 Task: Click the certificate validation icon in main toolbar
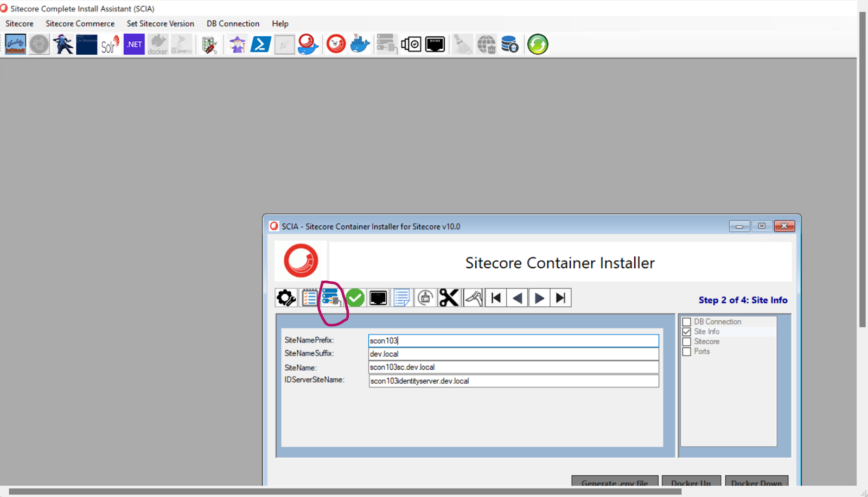coord(411,44)
